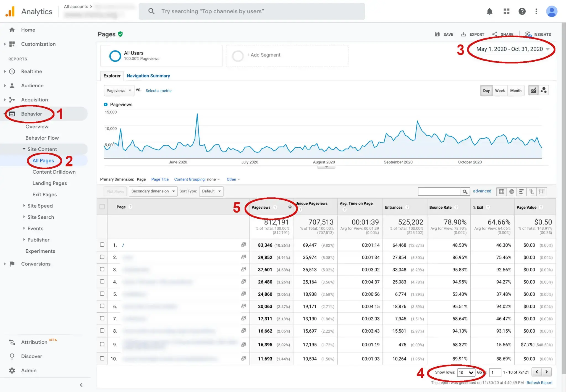Switch to motion chart view icon
This screenshot has height=392, width=566.
pyautogui.click(x=544, y=90)
